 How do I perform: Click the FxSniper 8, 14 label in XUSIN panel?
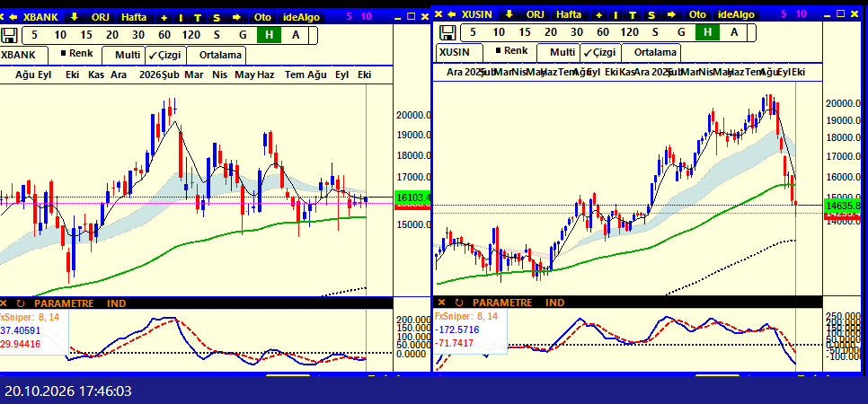click(x=466, y=317)
